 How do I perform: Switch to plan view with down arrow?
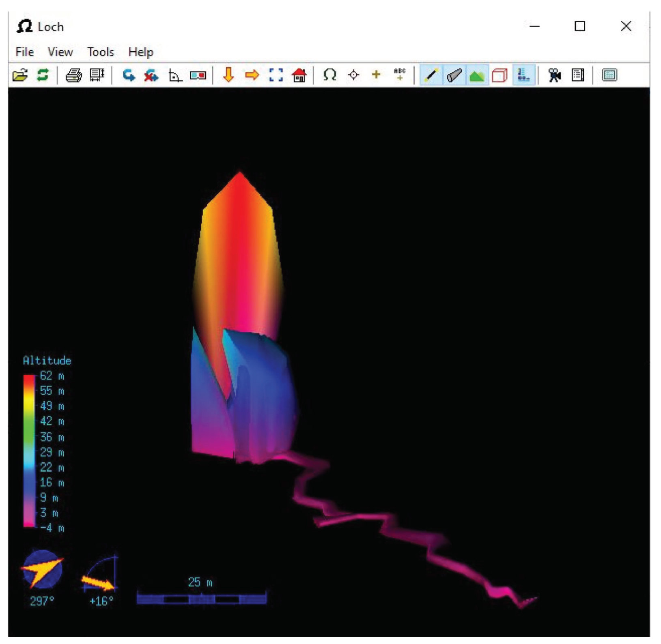229,75
